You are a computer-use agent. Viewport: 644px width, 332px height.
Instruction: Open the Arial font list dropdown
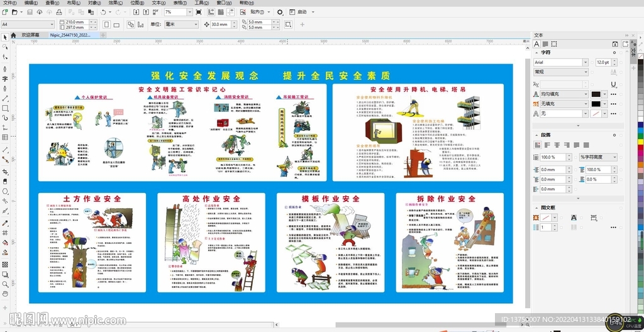click(x=586, y=62)
